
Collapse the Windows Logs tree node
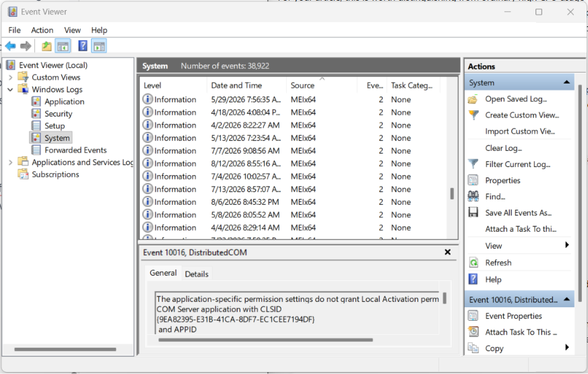coord(10,89)
